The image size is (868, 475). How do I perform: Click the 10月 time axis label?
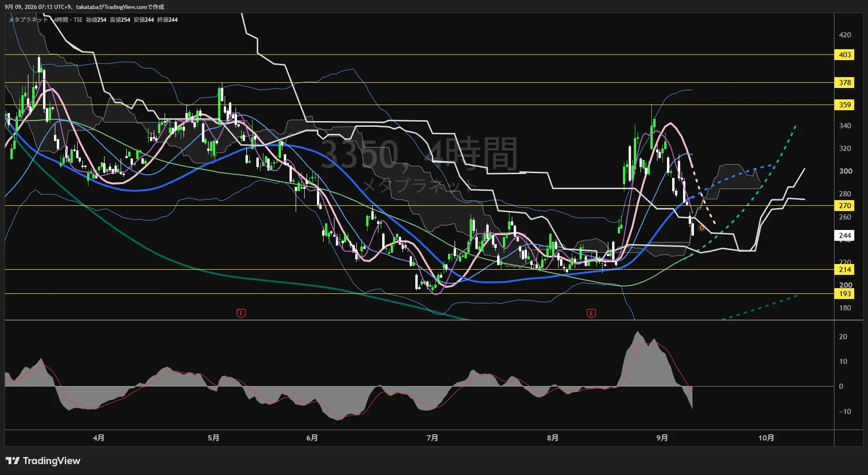click(766, 438)
